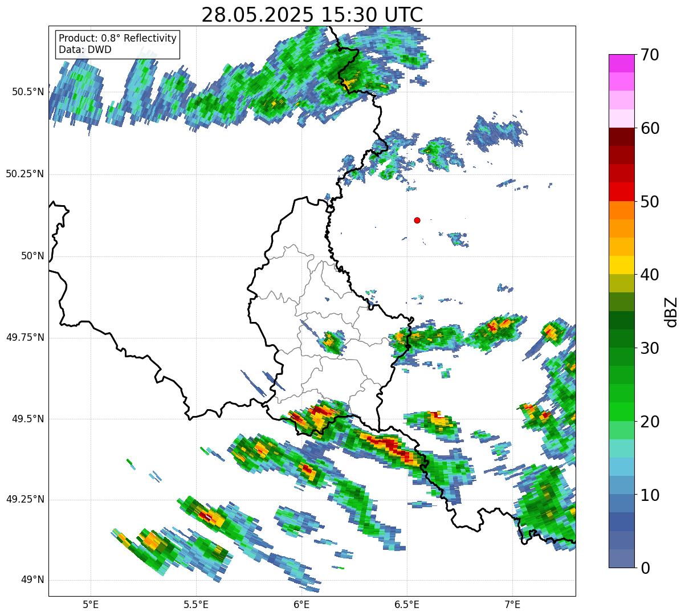Click the 50°N latitude label
The image size is (685, 616).
(32, 256)
